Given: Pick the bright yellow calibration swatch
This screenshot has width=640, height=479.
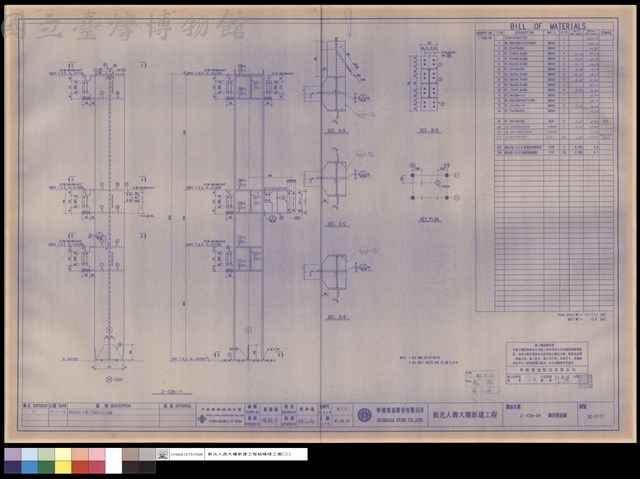Looking at the screenshot, I should click(x=63, y=467).
